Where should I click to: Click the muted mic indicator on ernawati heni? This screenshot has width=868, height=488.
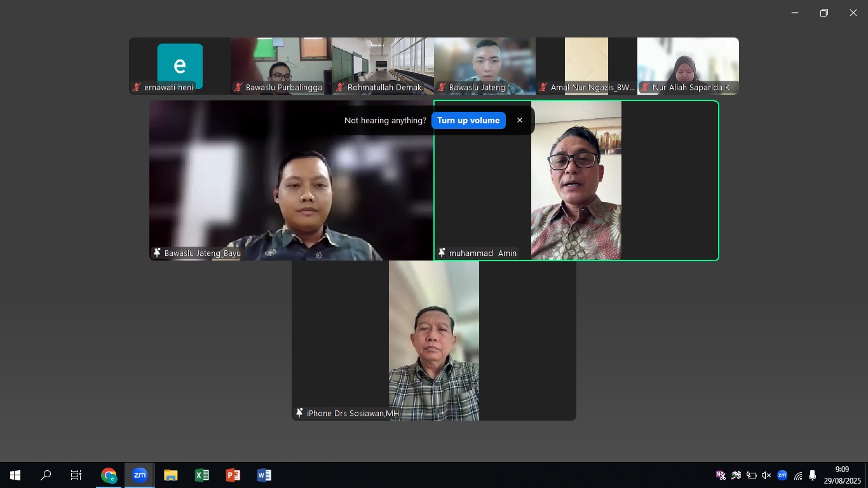(x=136, y=88)
